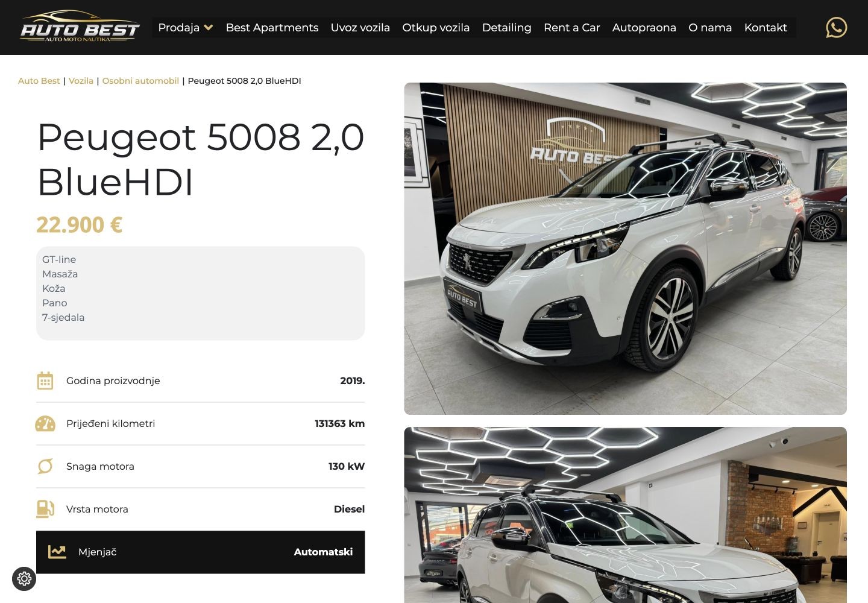Click the 131363 km mileage value
The image size is (868, 603).
[339, 423]
